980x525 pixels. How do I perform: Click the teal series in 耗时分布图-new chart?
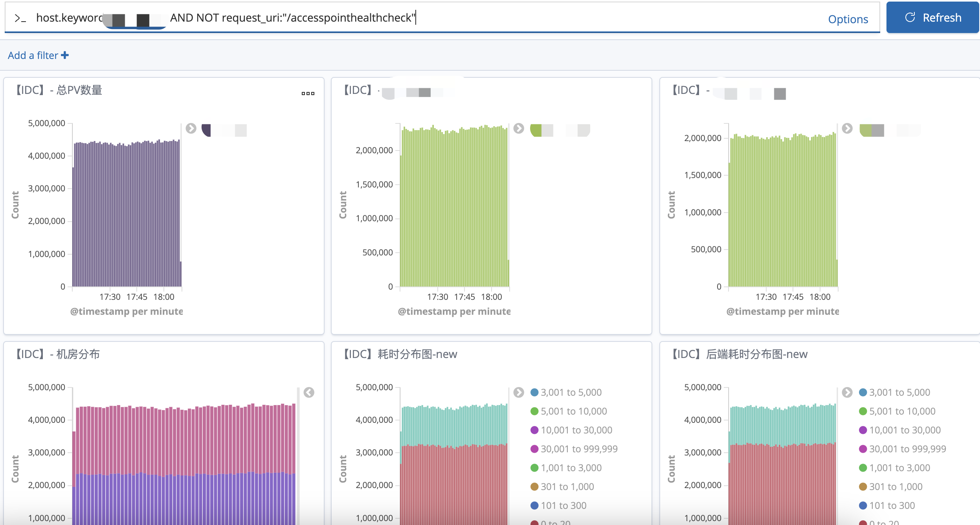click(454, 426)
